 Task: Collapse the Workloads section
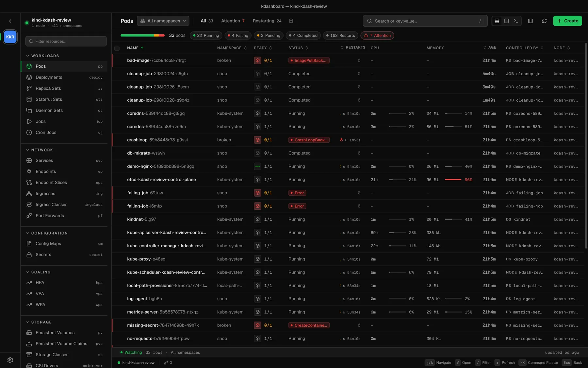click(x=42, y=56)
